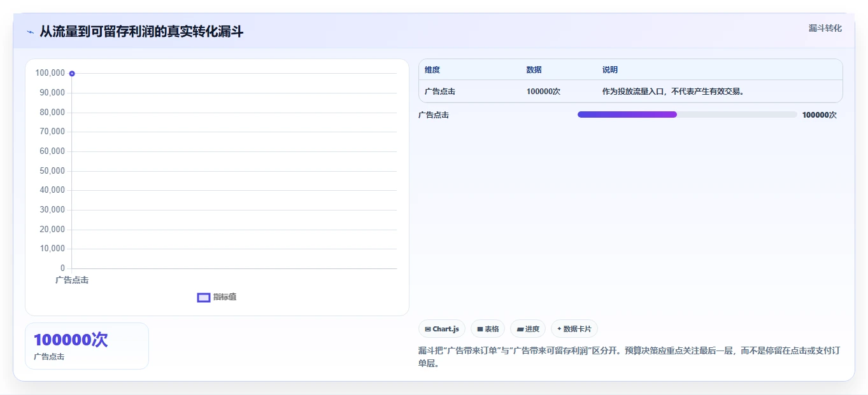Click the icon inside 进度 chip
This screenshot has width=868, height=395.
tap(520, 329)
